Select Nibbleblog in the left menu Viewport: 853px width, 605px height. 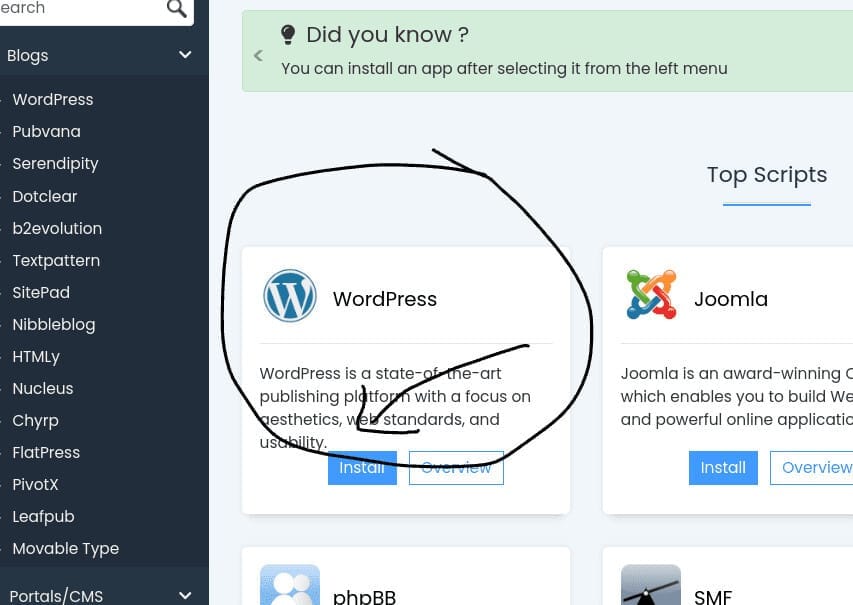54,325
